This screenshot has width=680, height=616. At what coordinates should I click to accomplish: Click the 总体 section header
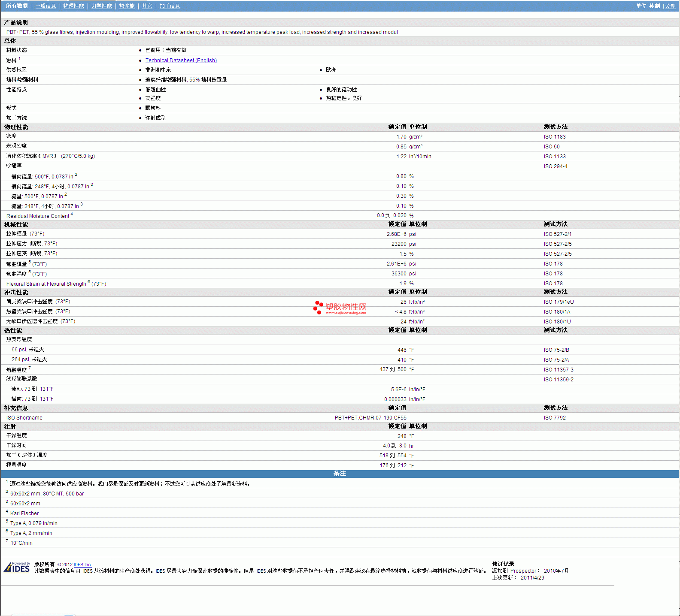10,41
